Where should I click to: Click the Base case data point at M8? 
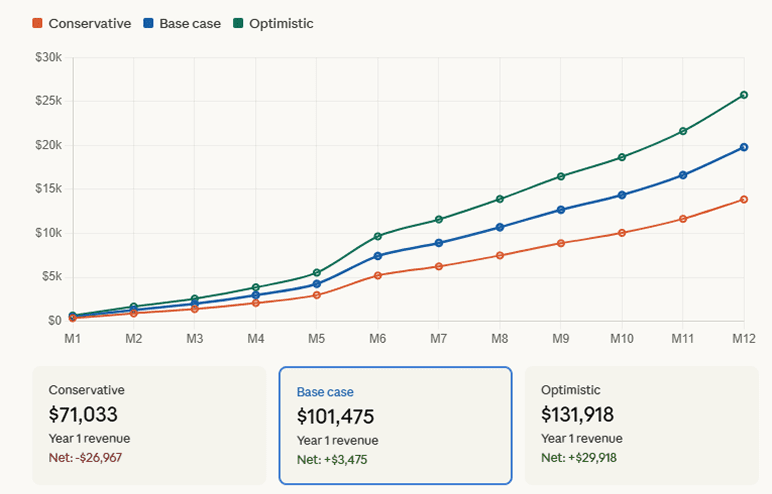500,227
